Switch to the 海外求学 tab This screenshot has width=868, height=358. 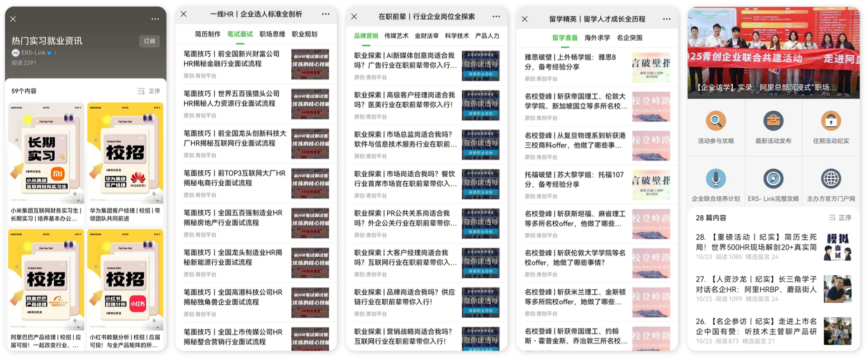[597, 38]
